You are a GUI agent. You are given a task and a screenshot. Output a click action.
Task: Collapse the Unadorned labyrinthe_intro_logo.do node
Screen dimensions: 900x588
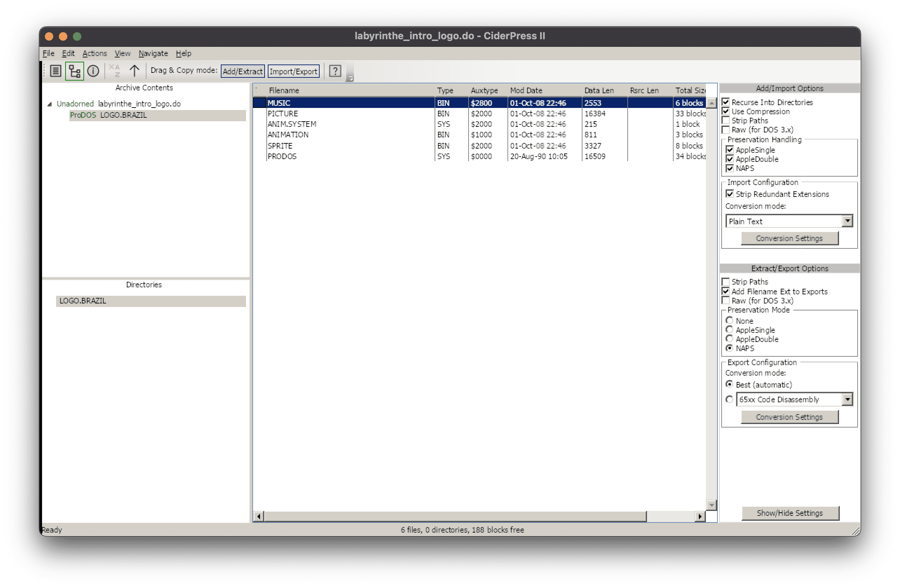click(49, 104)
